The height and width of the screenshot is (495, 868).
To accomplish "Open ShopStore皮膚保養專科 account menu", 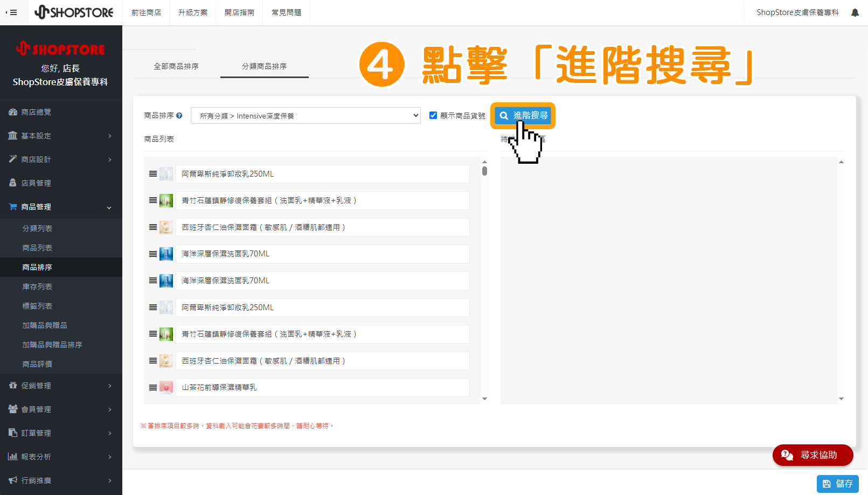I will click(797, 12).
